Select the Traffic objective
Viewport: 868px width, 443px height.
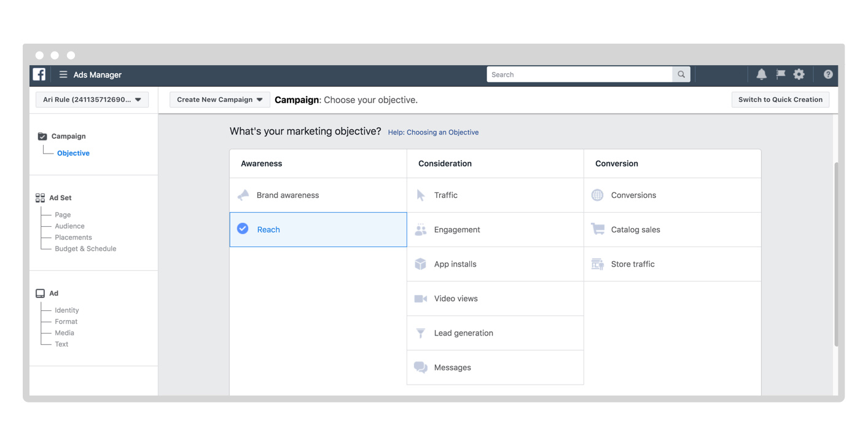tap(445, 195)
